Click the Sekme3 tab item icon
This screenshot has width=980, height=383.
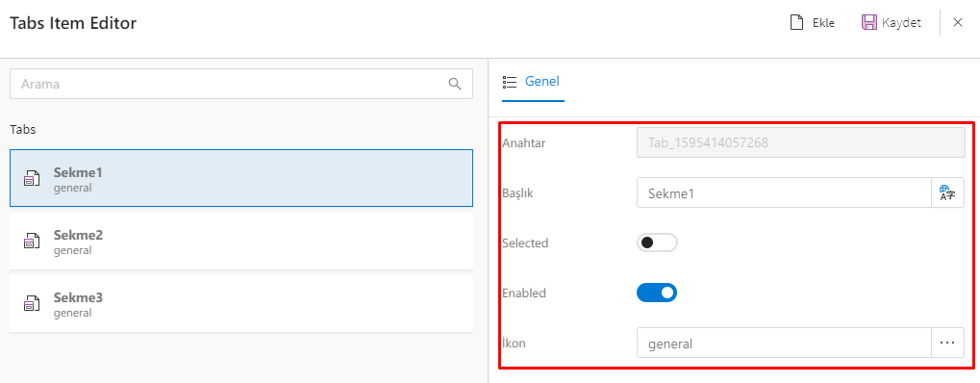[31, 303]
